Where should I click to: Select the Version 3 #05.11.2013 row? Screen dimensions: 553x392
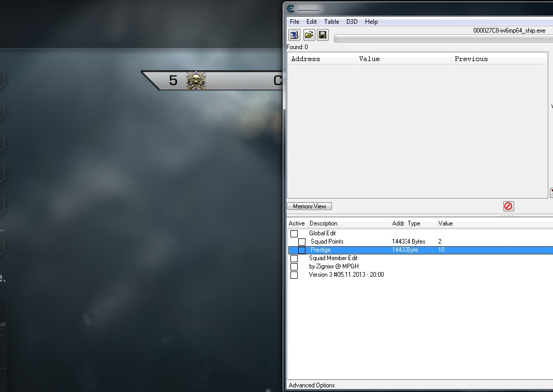pos(346,275)
